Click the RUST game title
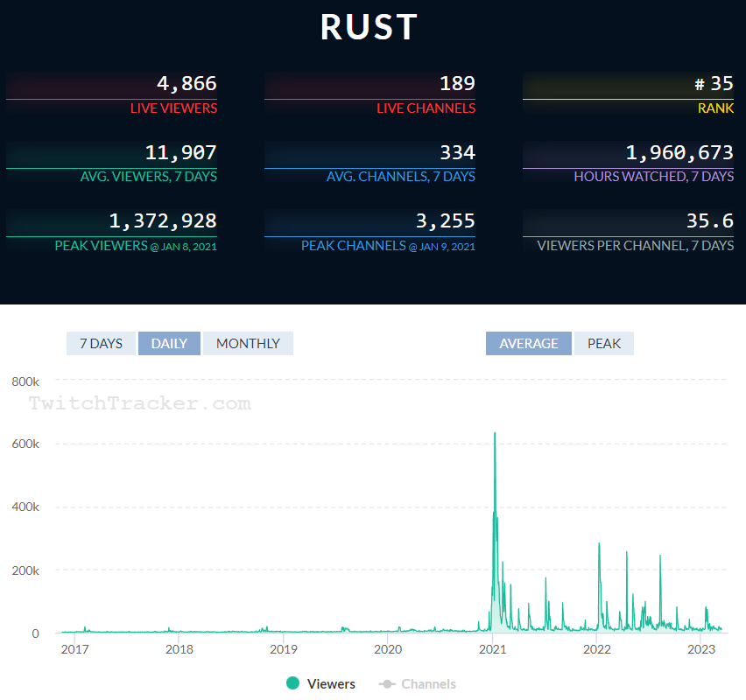Image resolution: width=746 pixels, height=700 pixels. tap(369, 27)
